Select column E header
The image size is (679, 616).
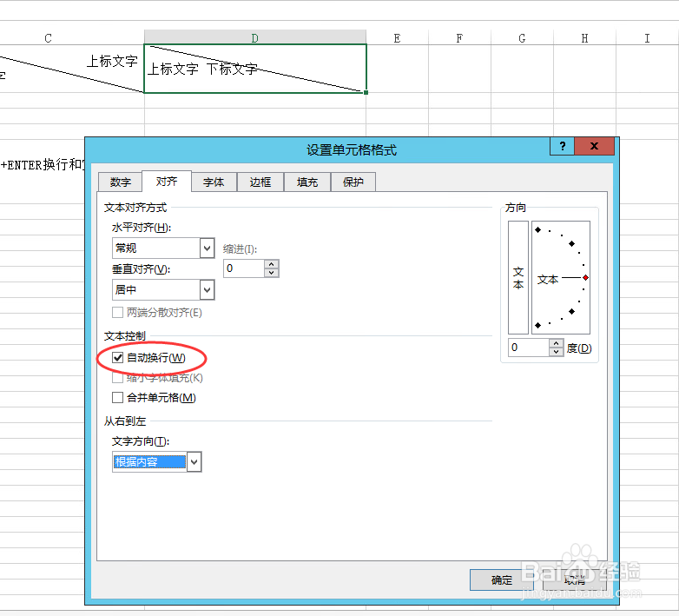tap(397, 37)
